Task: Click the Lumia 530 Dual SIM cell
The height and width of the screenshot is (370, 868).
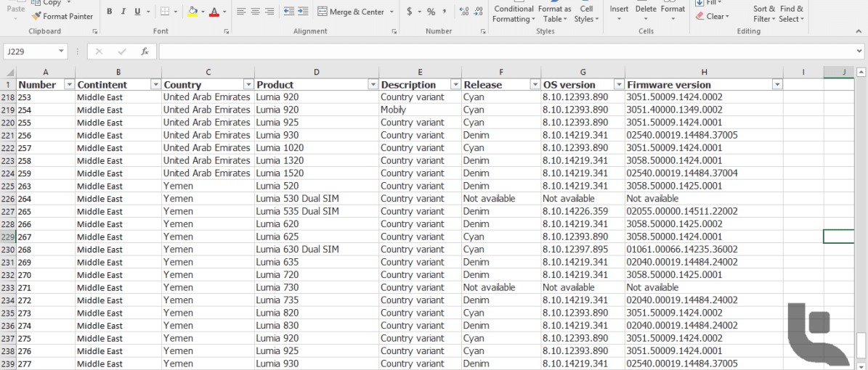Action: point(317,199)
